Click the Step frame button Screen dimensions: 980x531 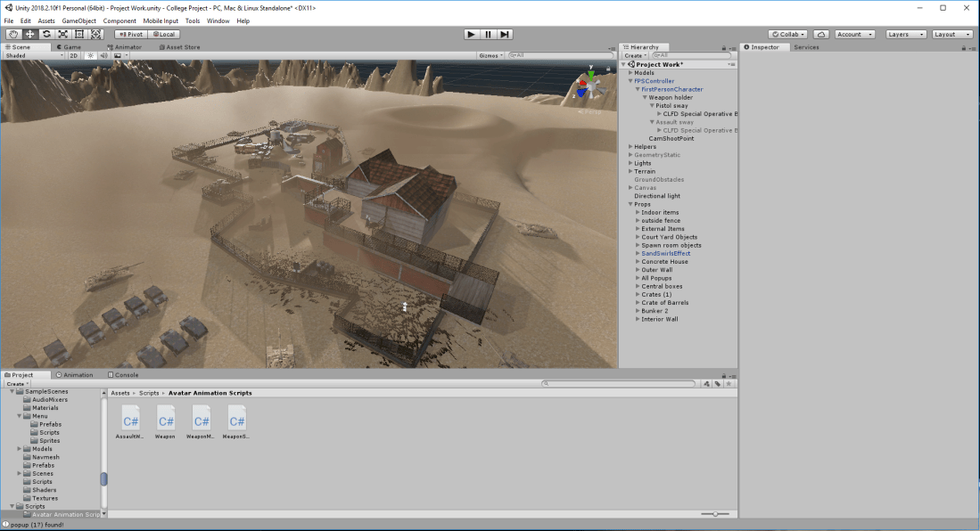click(505, 35)
